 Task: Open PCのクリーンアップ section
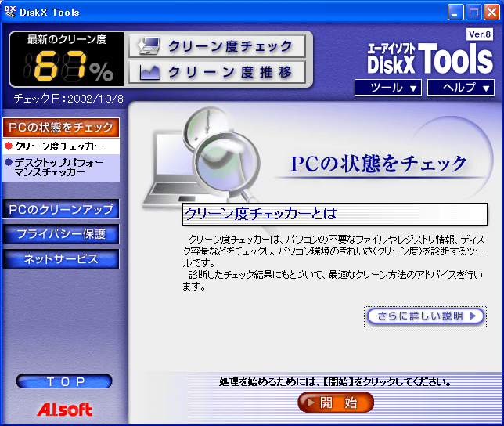[61, 209]
